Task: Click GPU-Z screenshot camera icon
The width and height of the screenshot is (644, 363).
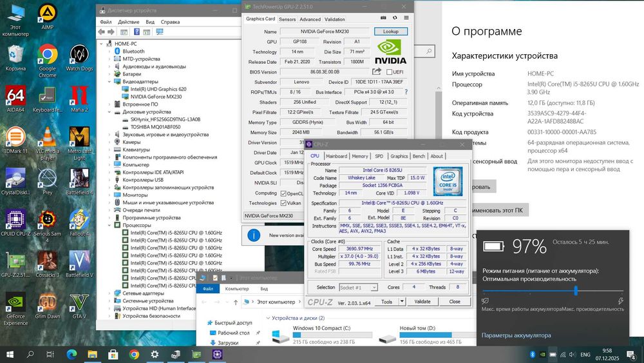Action: point(383,18)
